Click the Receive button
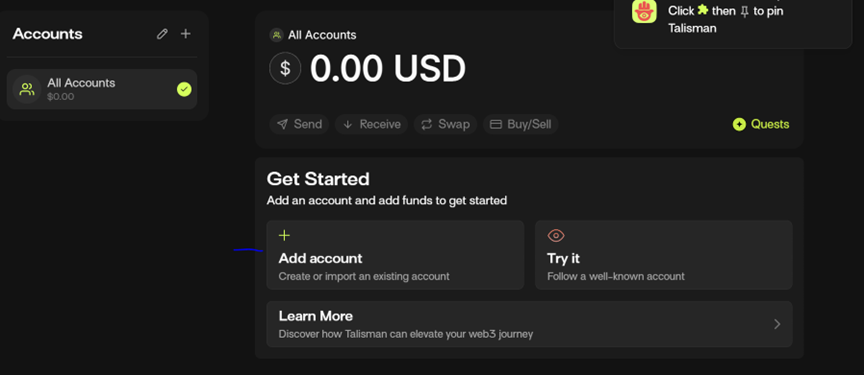 pos(371,124)
